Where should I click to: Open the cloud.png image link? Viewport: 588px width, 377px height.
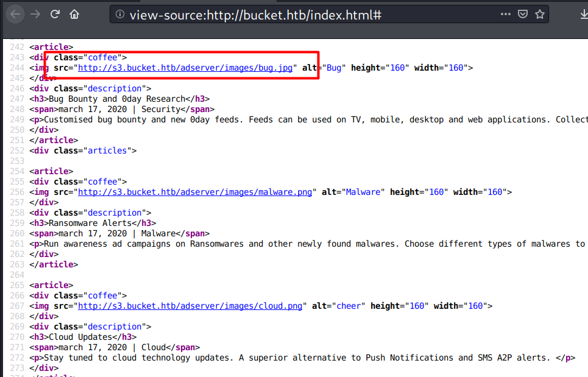[x=190, y=306]
